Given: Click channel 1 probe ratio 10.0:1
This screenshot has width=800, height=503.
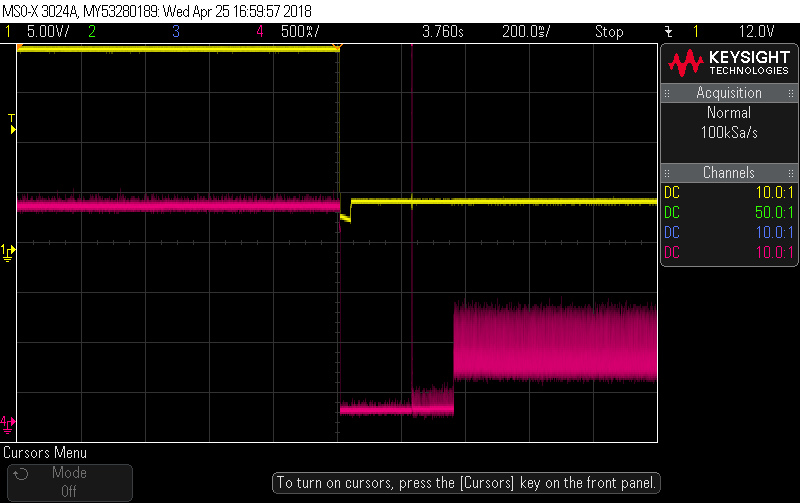Looking at the screenshot, I should 774,192.
